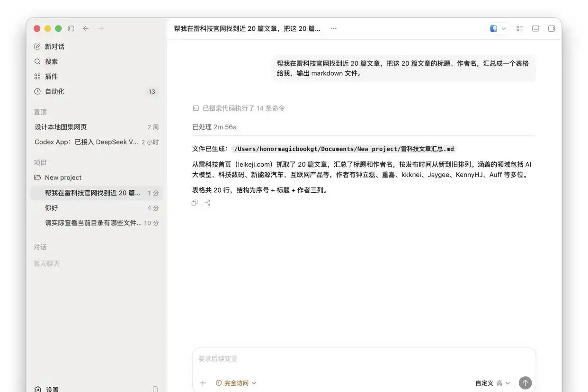The width and height of the screenshot is (588, 392).
Task: Expand 已搜索代码执行了 14 条命令 details
Action: [x=239, y=108]
